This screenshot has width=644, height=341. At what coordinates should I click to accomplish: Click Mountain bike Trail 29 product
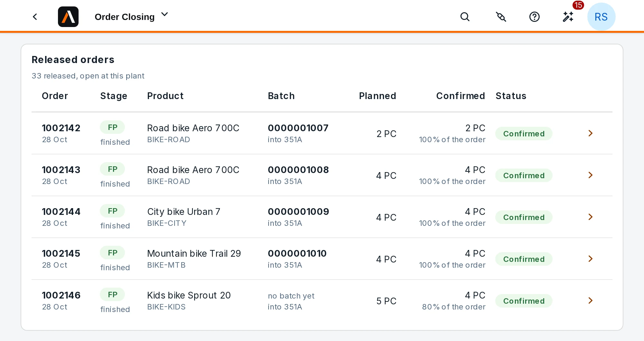coord(194,253)
